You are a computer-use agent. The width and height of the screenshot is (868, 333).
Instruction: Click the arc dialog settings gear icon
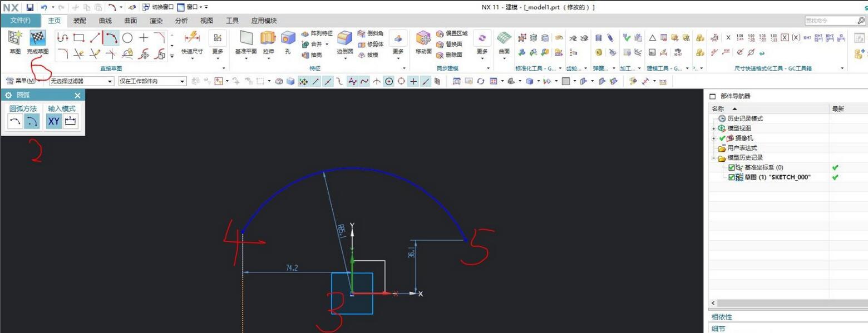pos(8,96)
